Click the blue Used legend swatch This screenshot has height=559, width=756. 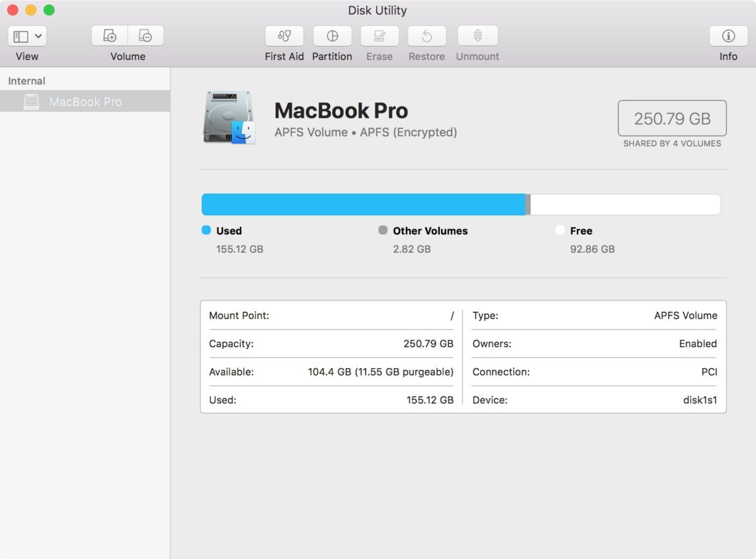click(x=206, y=230)
